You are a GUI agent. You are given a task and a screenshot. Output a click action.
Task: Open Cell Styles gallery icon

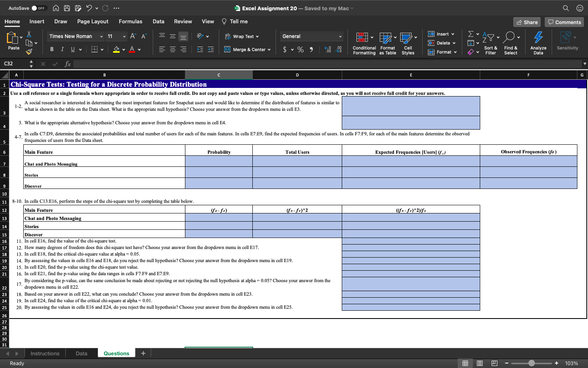pyautogui.click(x=406, y=38)
